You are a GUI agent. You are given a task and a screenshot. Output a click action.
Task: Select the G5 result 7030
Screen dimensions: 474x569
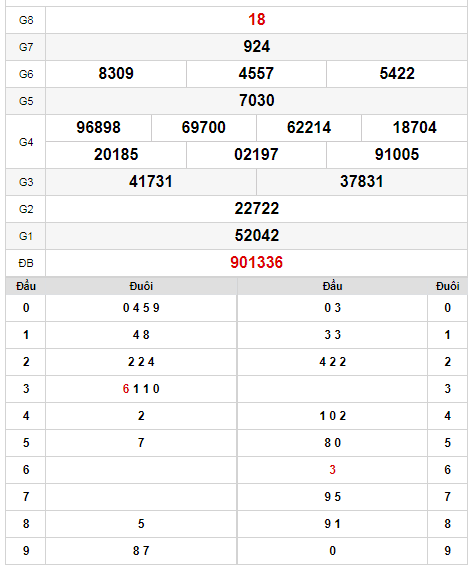click(x=257, y=101)
